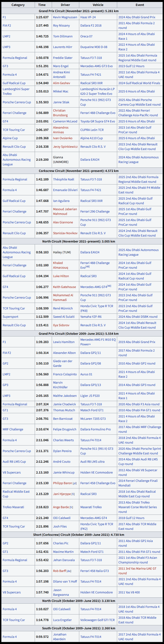Open 2024 Abu Dhabi Autonomous Racing League link
Image resolution: width=164 pixels, height=644 pixels.
tap(138, 159)
